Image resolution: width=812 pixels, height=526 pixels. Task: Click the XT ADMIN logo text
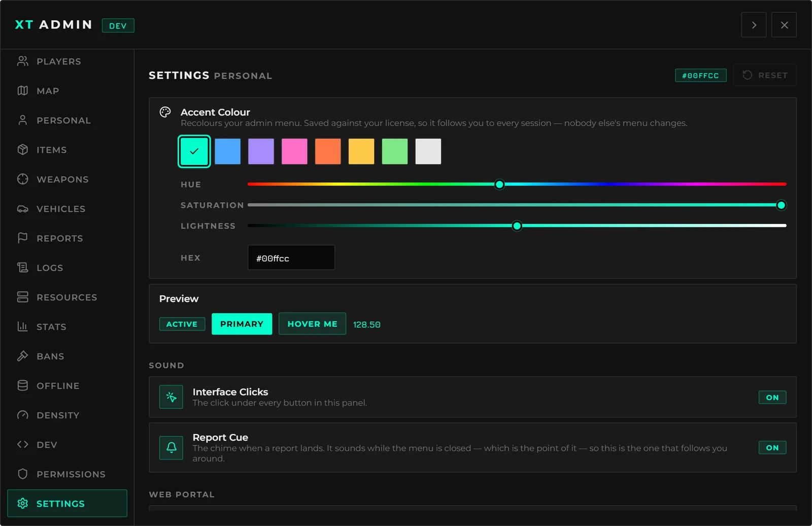(x=54, y=25)
